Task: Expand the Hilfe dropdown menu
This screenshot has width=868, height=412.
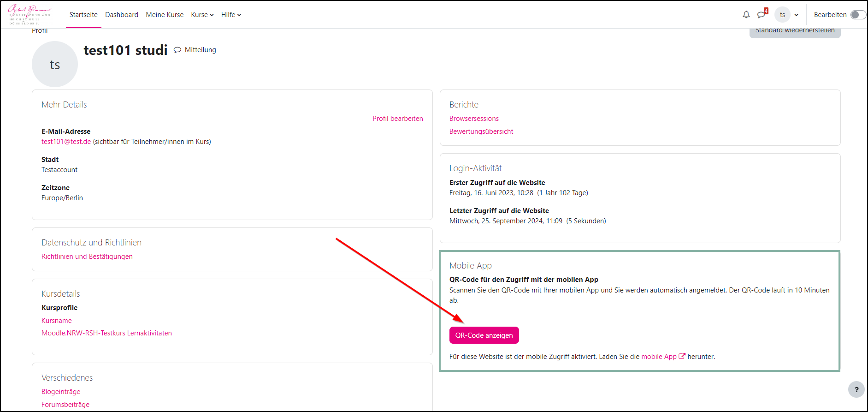Action: [x=231, y=15]
